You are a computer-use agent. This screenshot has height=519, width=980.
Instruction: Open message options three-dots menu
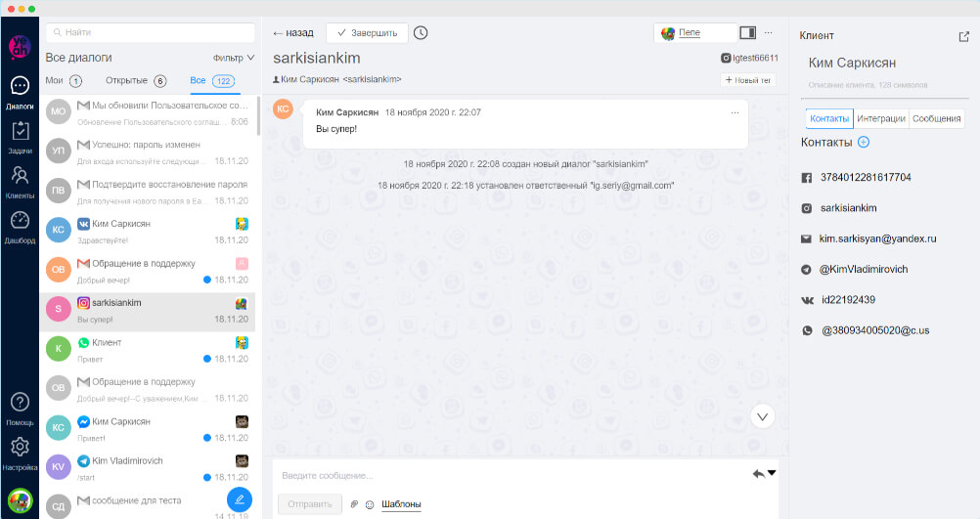[x=735, y=113]
